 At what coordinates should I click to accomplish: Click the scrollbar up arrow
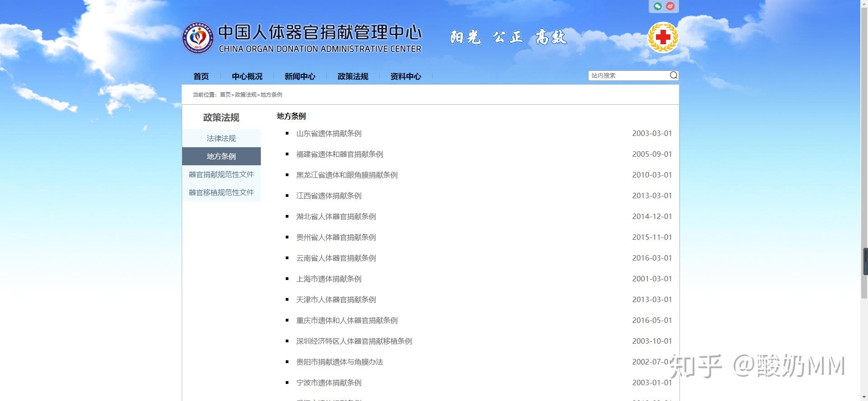(x=864, y=4)
